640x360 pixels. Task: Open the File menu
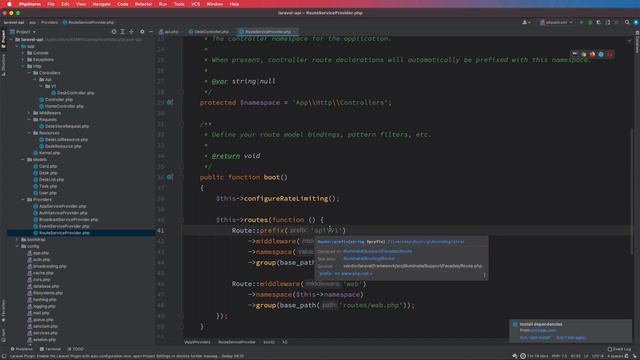[51, 4]
